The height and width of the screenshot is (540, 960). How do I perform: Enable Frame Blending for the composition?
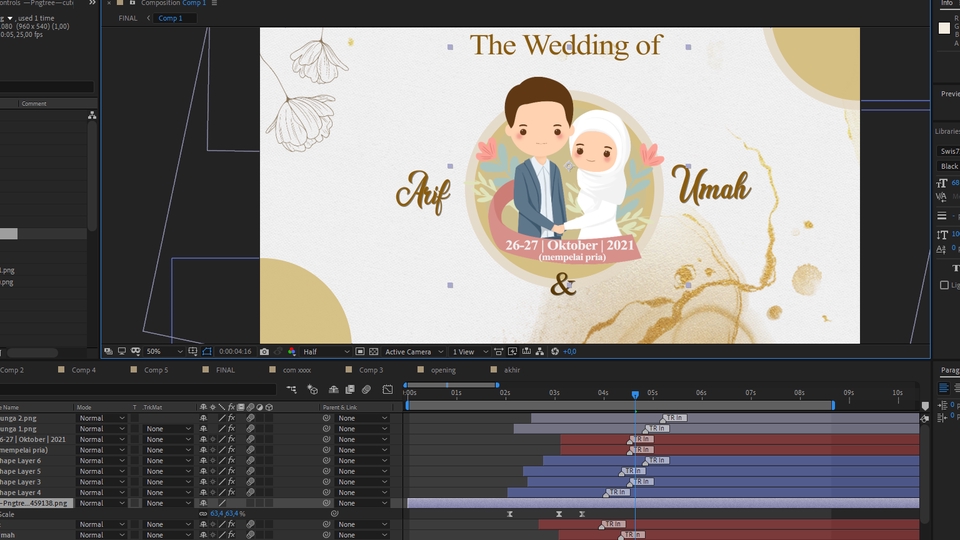click(x=350, y=389)
